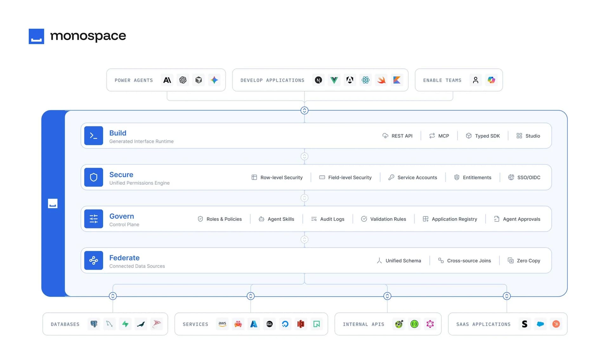Click the React atom icon

(365, 80)
